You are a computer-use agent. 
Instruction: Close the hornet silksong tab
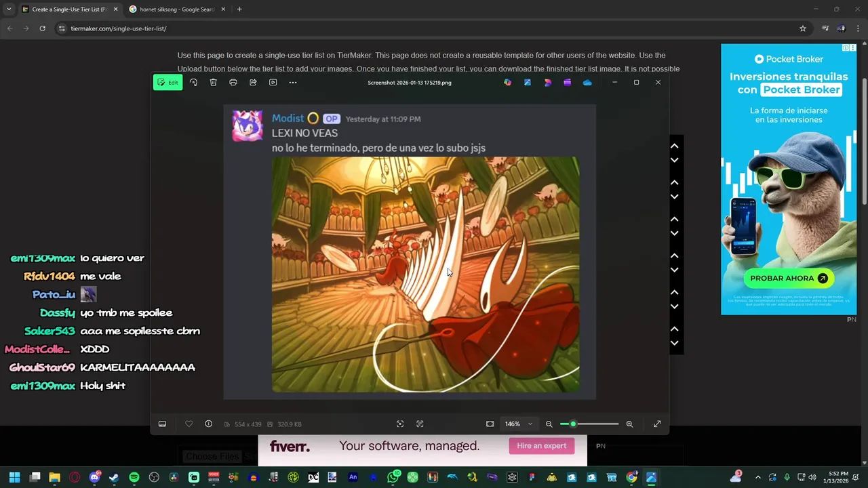point(223,9)
